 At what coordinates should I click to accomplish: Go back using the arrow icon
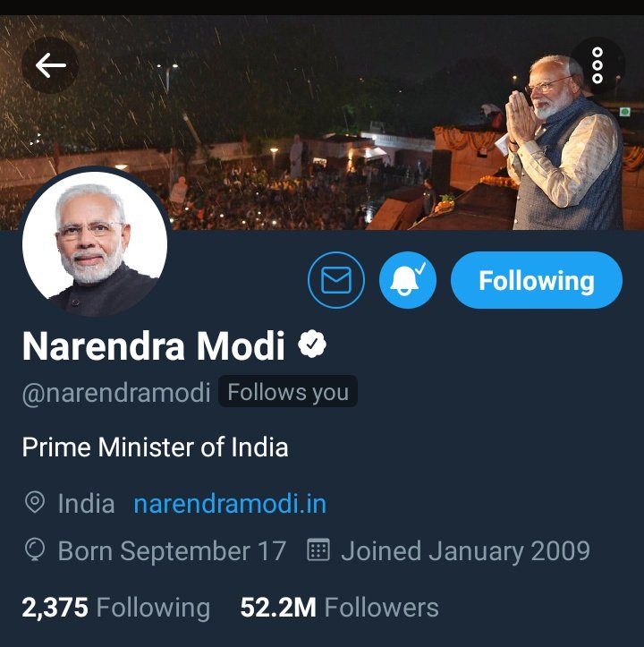click(x=50, y=65)
